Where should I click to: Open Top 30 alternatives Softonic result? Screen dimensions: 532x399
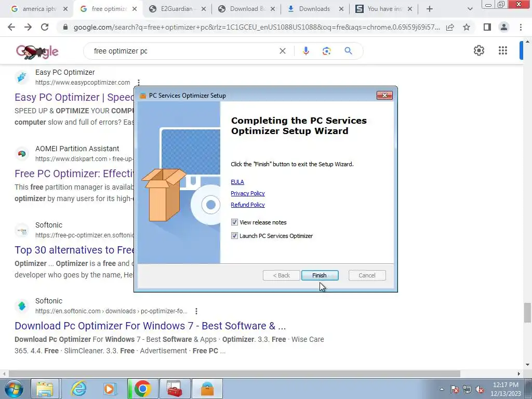(x=74, y=250)
